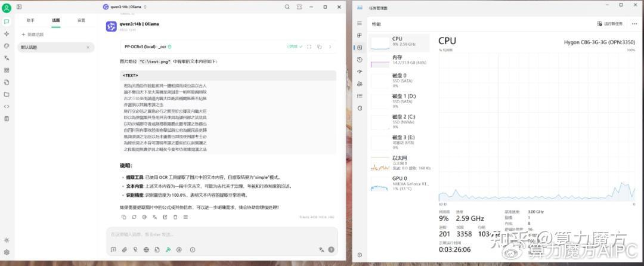644x266 pixels.
Task: Open the sparkle agents icon in sidebar
Action: [7, 33]
